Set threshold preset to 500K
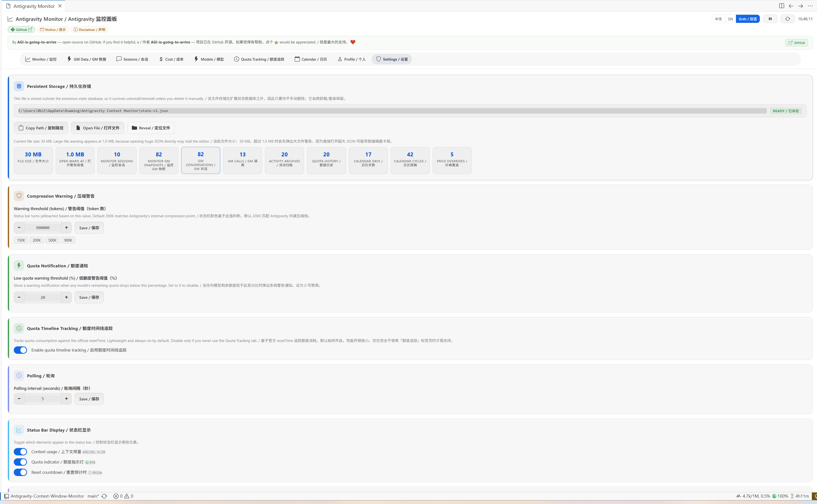The height and width of the screenshot is (504, 817). pos(52,240)
